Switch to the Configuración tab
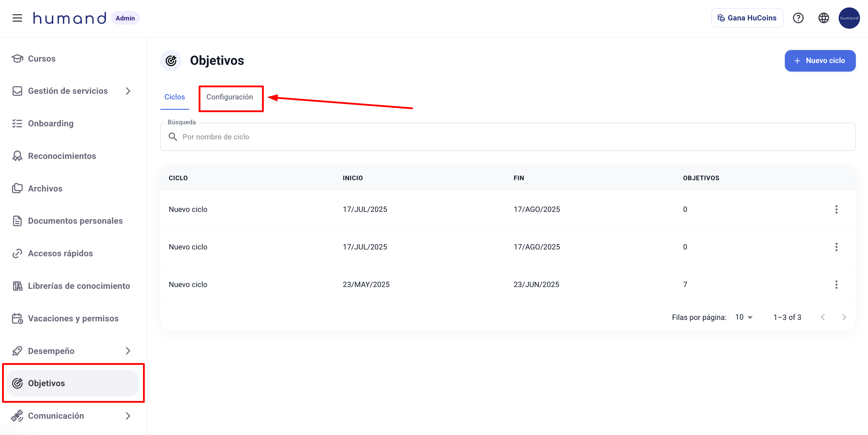Image resolution: width=868 pixels, height=435 pixels. click(x=229, y=97)
